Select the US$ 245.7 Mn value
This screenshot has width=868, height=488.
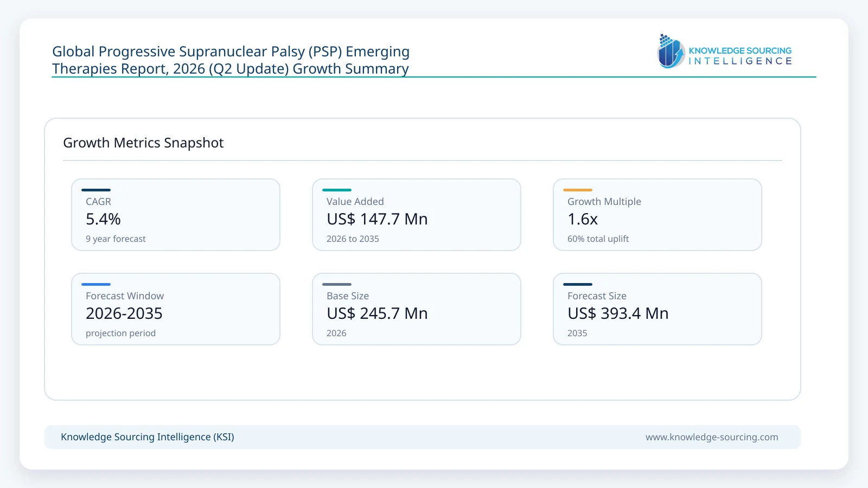point(377,313)
